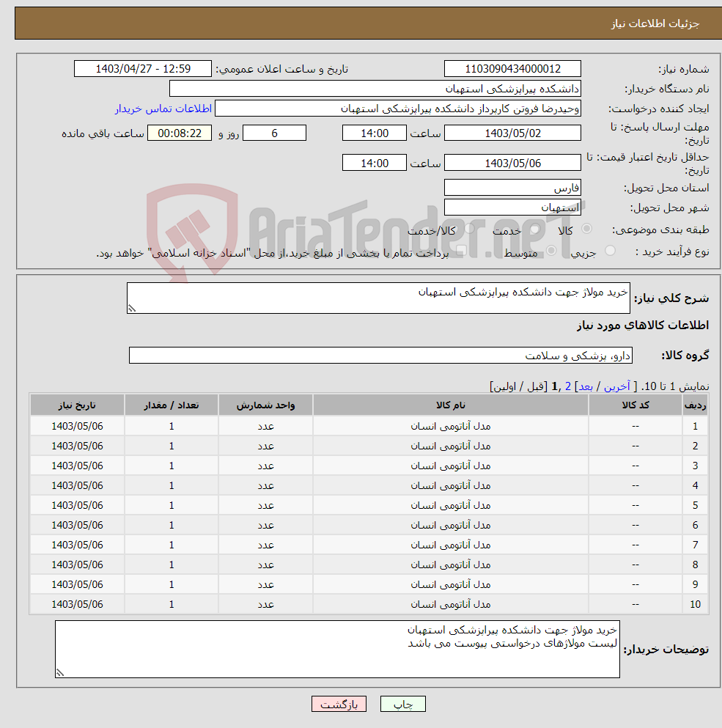Click the general description text area

[378, 298]
